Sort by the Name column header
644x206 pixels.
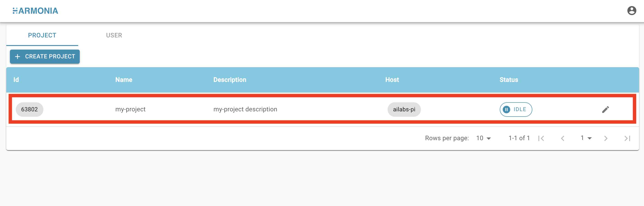(124, 80)
